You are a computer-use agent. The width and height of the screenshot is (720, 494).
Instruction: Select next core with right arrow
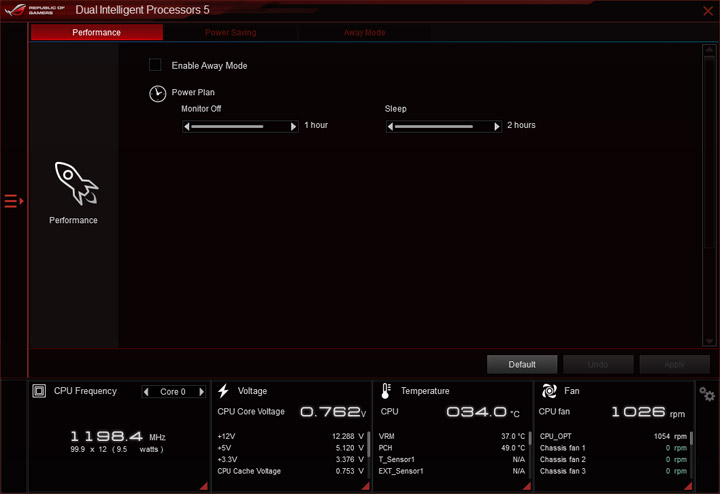pyautogui.click(x=201, y=392)
